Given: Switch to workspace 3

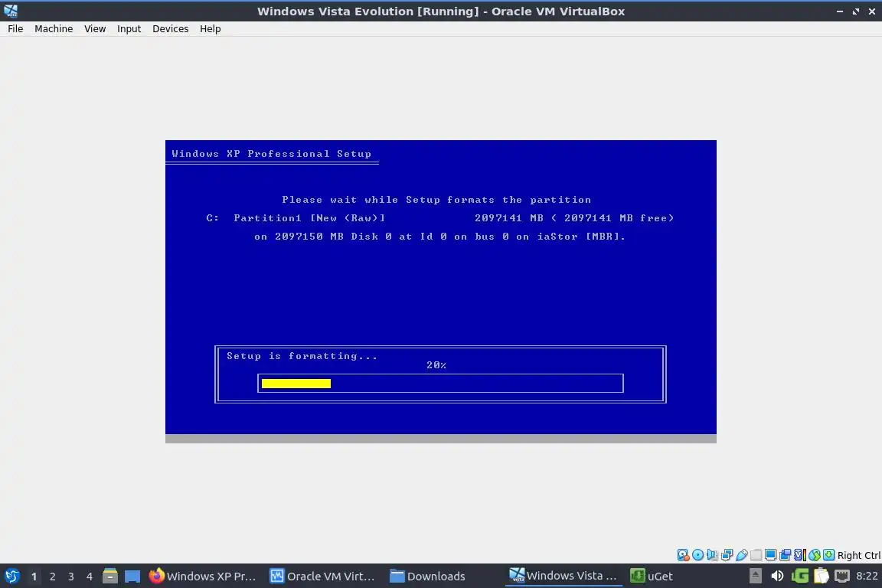Looking at the screenshot, I should pos(71,577).
